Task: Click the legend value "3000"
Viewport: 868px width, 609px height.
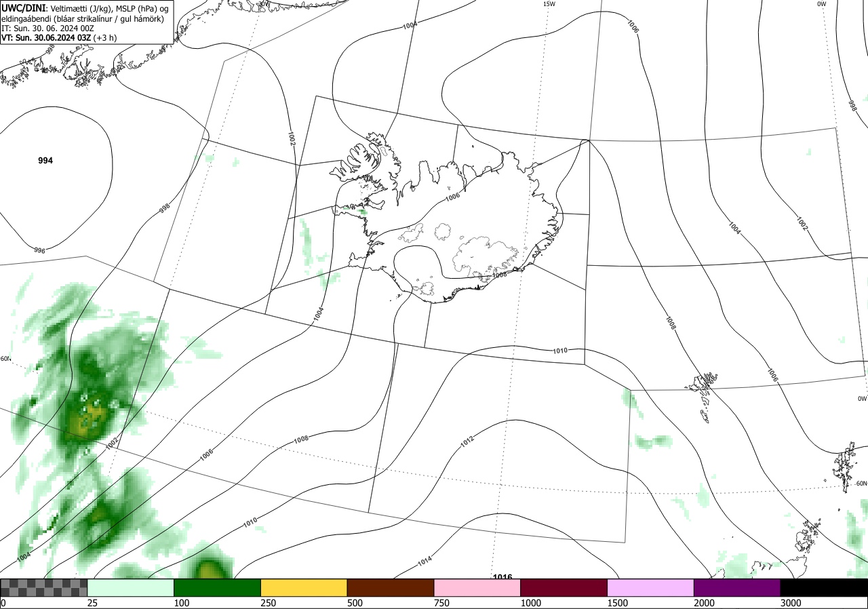Action: [791, 603]
